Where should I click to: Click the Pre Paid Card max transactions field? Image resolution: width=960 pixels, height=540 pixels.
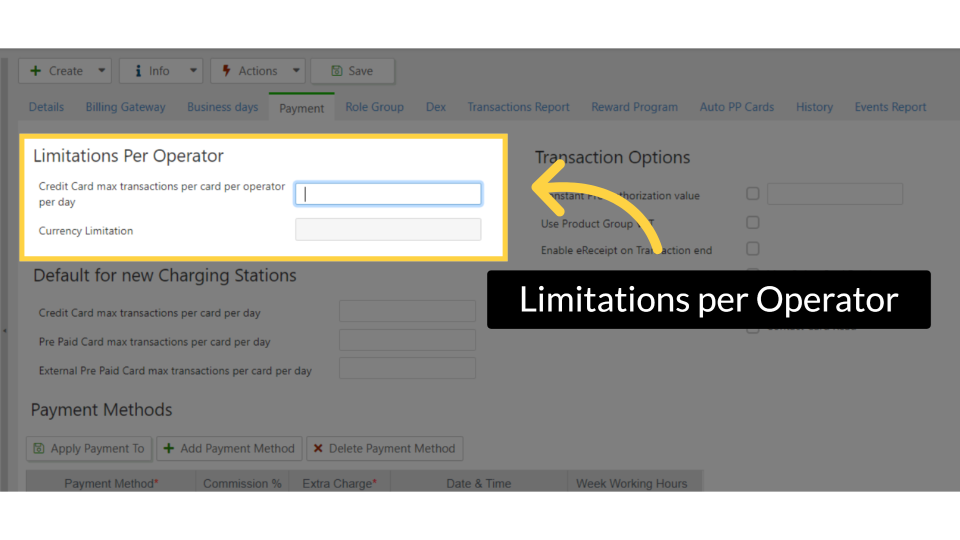coord(407,341)
